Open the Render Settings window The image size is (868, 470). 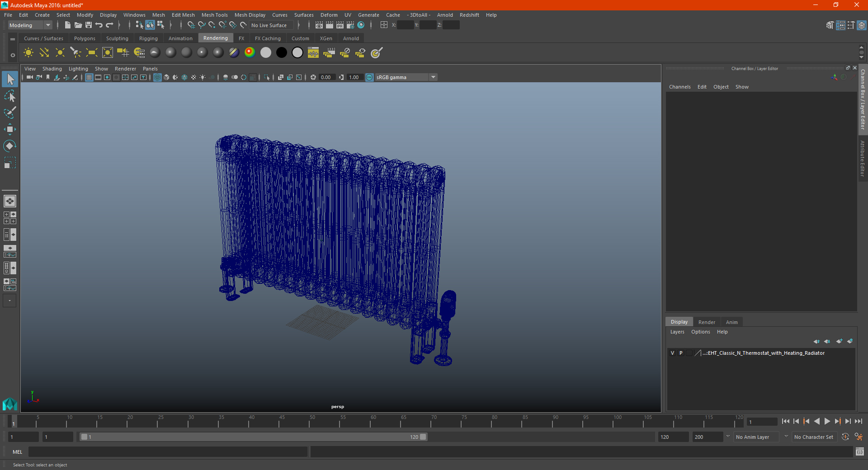click(350, 25)
